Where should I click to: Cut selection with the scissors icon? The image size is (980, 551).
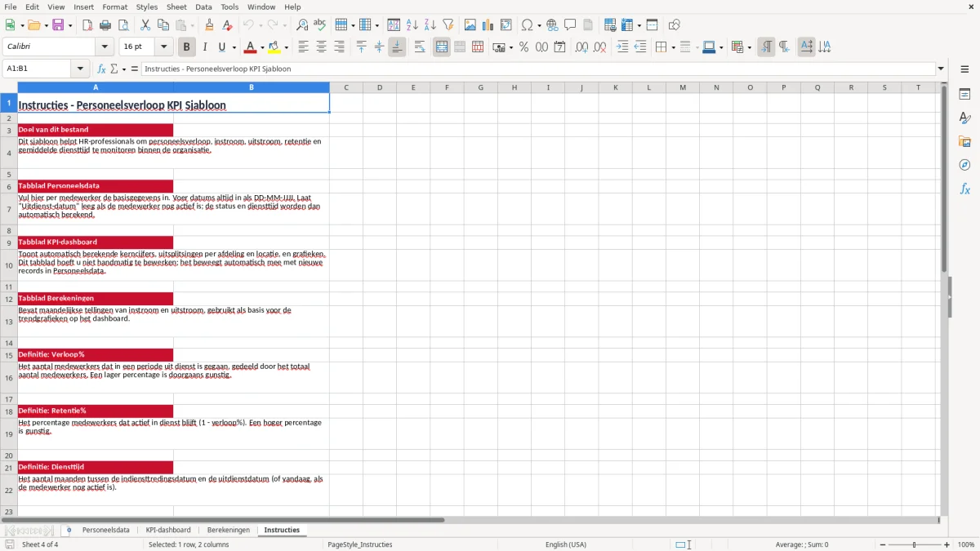pyautogui.click(x=145, y=25)
